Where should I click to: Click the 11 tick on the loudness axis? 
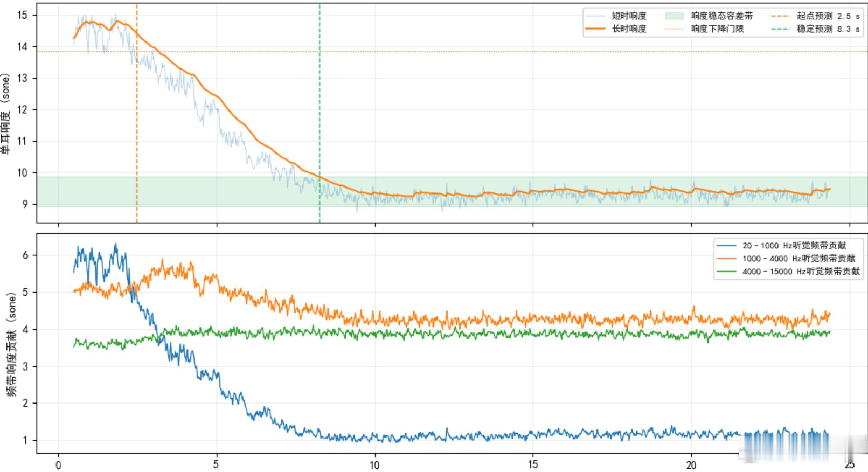click(22, 142)
